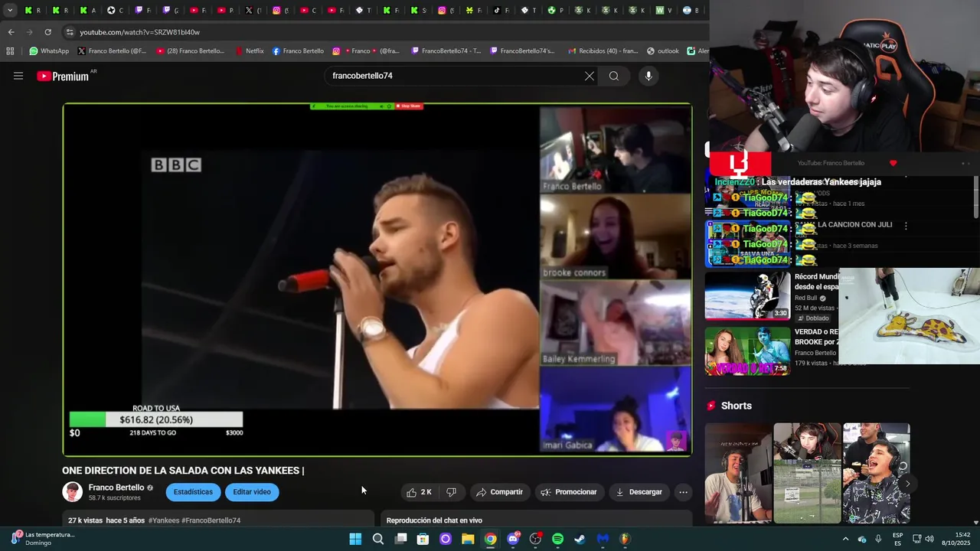980x551 pixels.
Task: Open VERDAD o RETO thumbnail 7:58
Action: (747, 350)
